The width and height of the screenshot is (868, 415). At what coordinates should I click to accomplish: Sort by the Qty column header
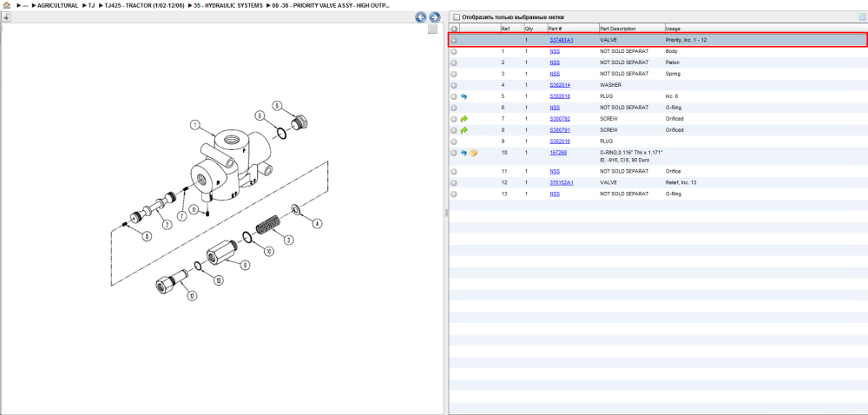(529, 29)
